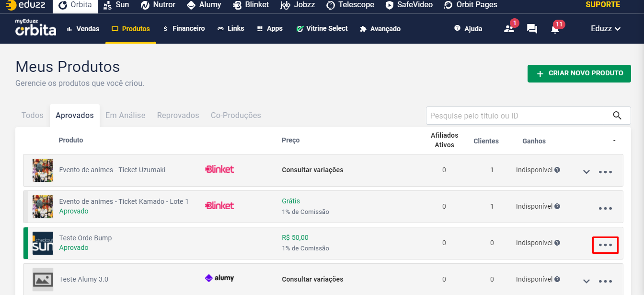The height and width of the screenshot is (295, 644).
Task: Expand the Teste Alumy 3.0 row
Action: [x=586, y=282]
